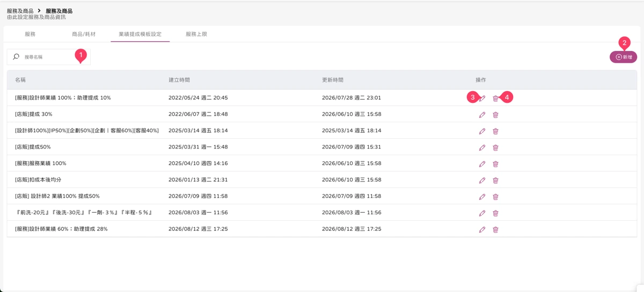Click updated time 2026/07/28 週二 23:01

pyautogui.click(x=352, y=98)
